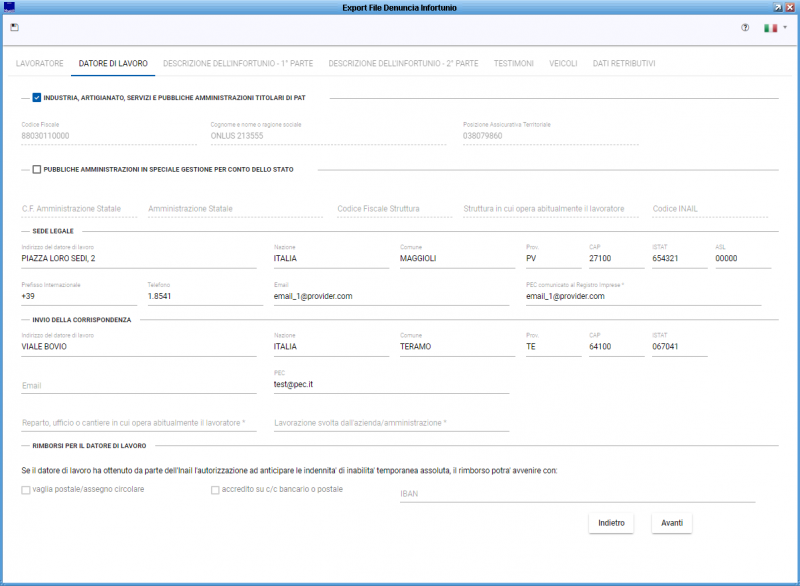Focus the Sede Legale address field Piazza Loro Sedi
The height and width of the screenshot is (586, 800).
(138, 258)
